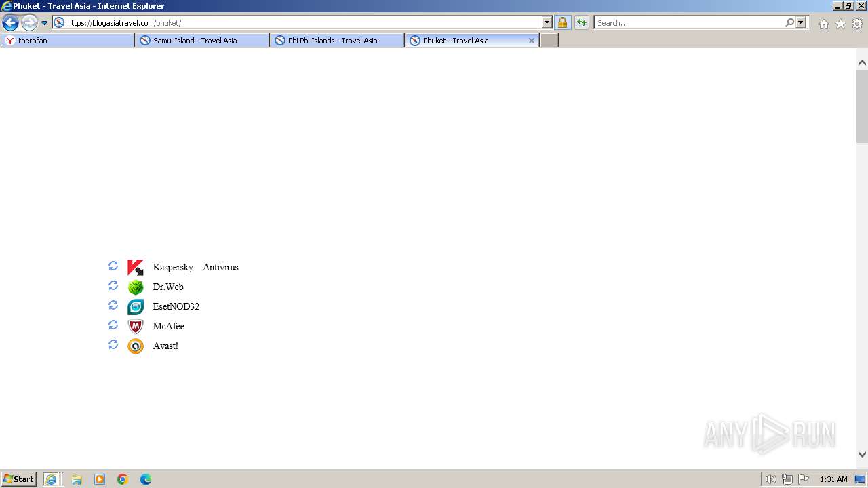Click the Avast! text

tap(165, 346)
